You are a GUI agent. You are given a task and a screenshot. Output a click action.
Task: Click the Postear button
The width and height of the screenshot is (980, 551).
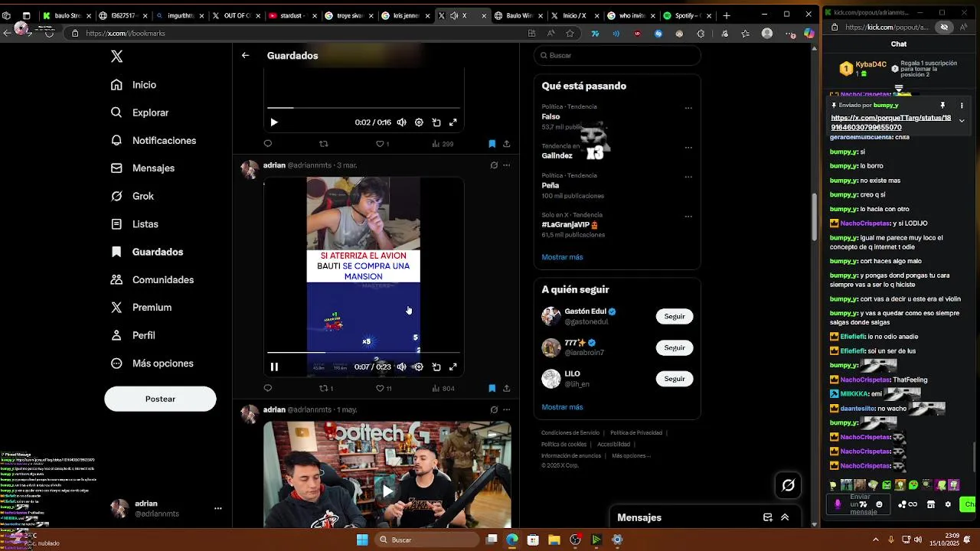(160, 399)
